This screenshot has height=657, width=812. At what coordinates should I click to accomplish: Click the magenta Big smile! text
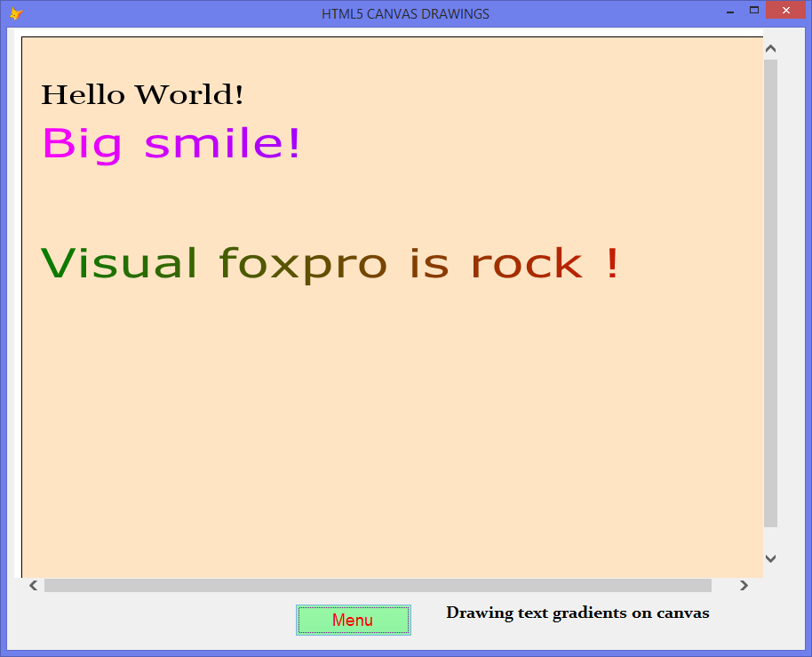click(171, 142)
